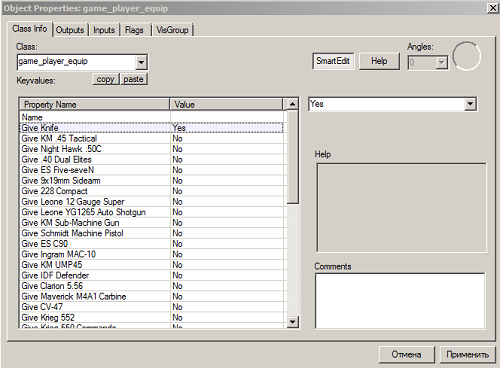Click the Value column header

pyautogui.click(x=226, y=105)
